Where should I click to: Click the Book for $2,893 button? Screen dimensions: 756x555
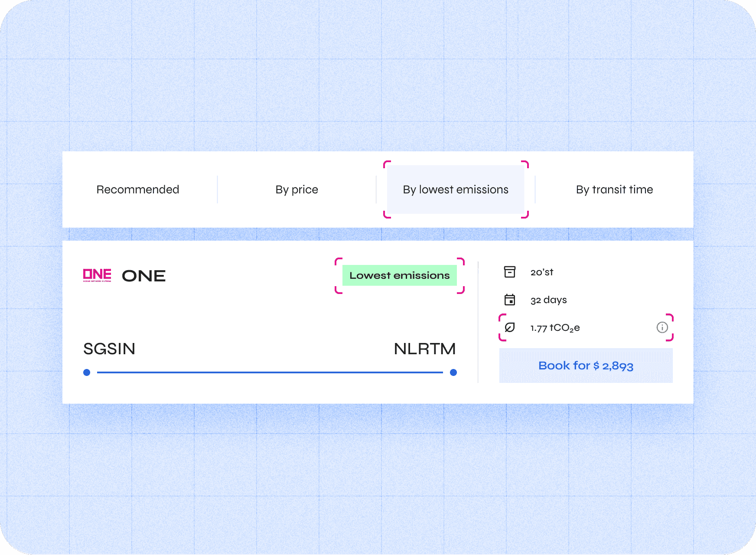click(586, 366)
